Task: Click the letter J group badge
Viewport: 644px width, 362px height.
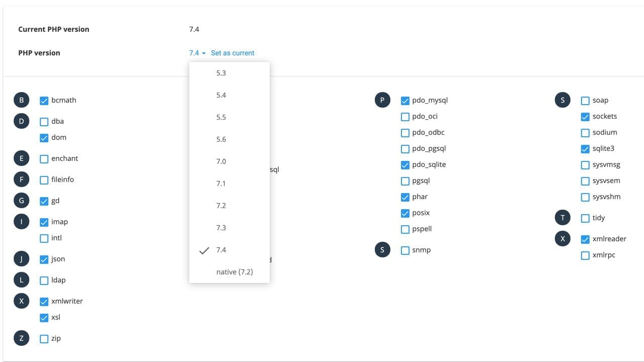Action: click(x=21, y=259)
